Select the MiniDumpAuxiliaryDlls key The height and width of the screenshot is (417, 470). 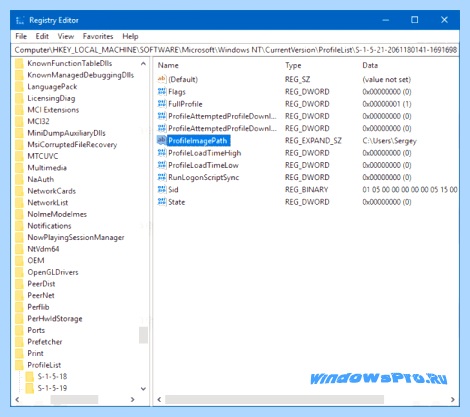tap(66, 133)
